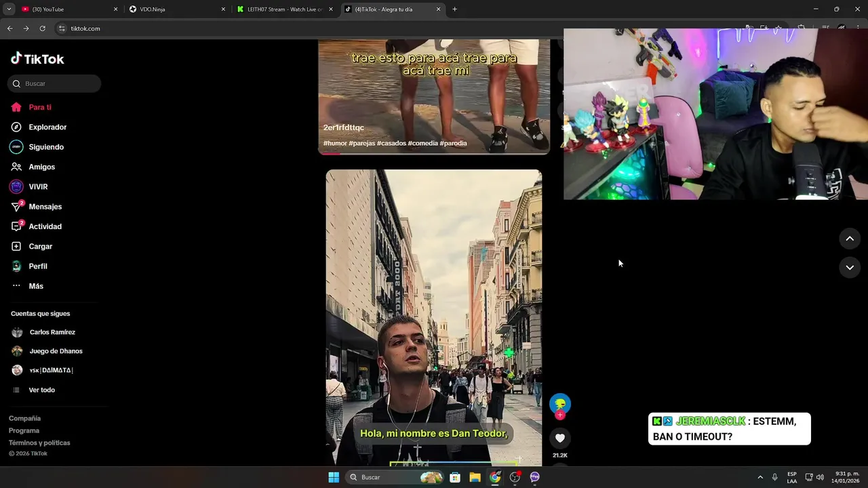
Task: Click the TikTok logo
Action: pyautogui.click(x=37, y=59)
